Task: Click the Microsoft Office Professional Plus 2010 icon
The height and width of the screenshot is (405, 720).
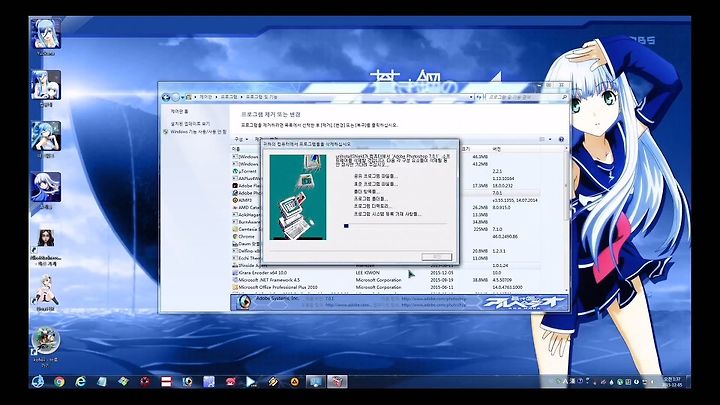Action: coord(235,287)
